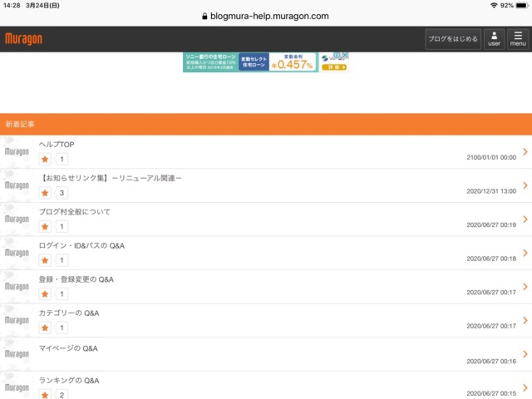Click the ad info icon on banner
Screen dimensions: 532x399
(337, 55)
